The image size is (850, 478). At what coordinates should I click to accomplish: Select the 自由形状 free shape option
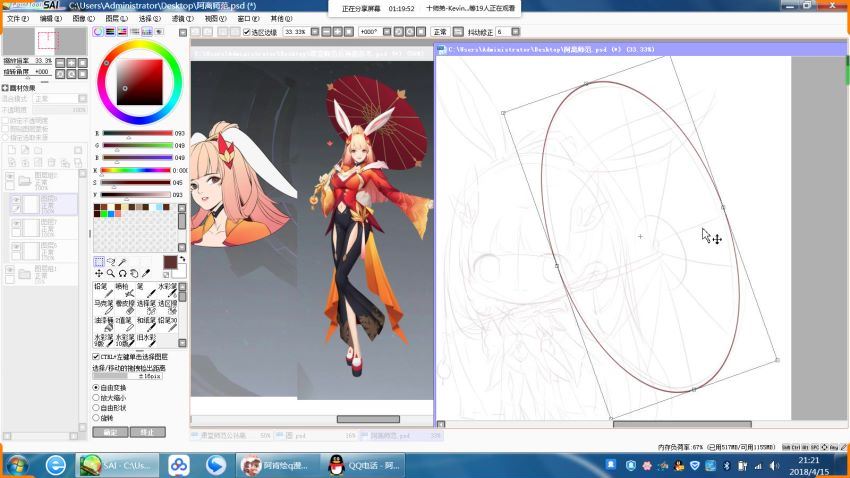(x=96, y=408)
